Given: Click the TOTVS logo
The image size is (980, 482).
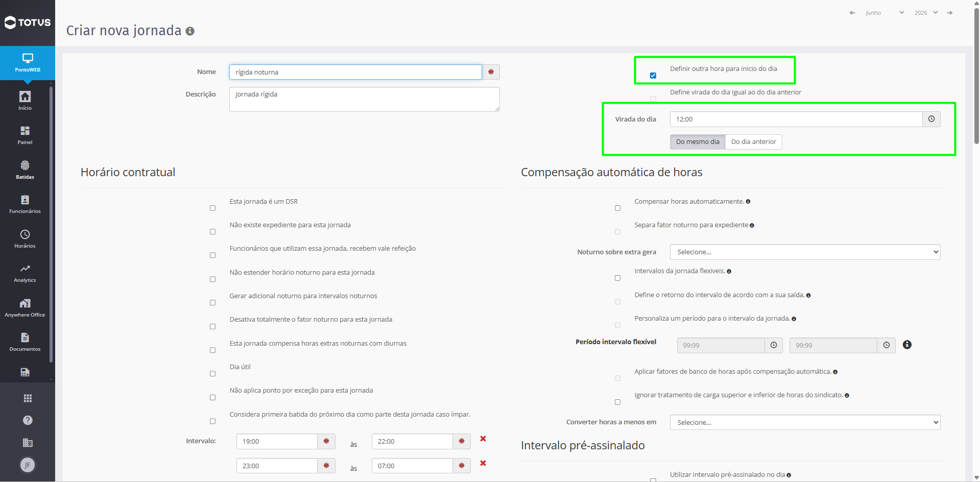Looking at the screenshot, I should pyautogui.click(x=28, y=22).
